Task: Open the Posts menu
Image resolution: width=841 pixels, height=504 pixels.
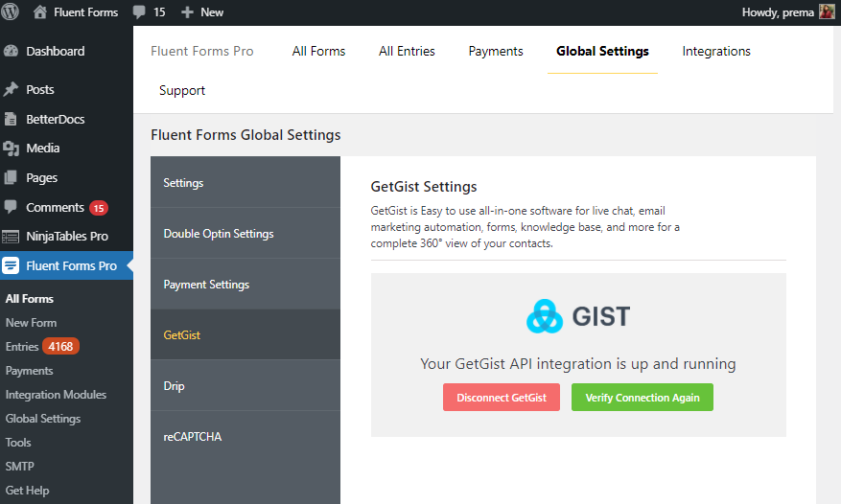Action: pyautogui.click(x=66, y=89)
